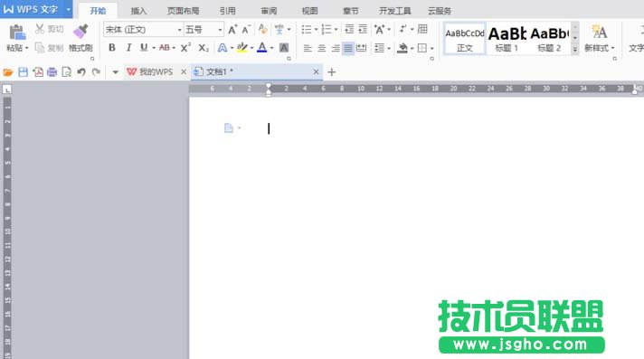The height and width of the screenshot is (359, 644).
Task: Redo the last action
Action: (96, 72)
